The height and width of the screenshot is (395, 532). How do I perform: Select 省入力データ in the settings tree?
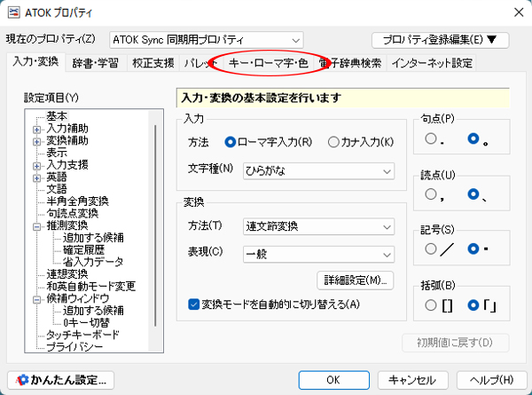93,262
